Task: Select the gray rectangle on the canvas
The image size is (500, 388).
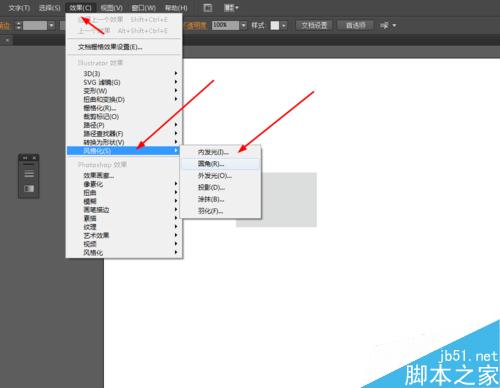Action: coord(289,200)
